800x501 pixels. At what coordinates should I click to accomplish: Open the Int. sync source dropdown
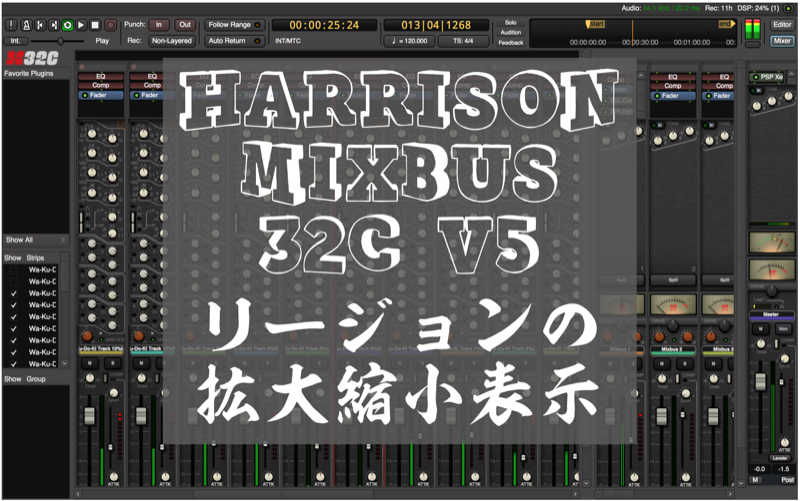tap(16, 41)
